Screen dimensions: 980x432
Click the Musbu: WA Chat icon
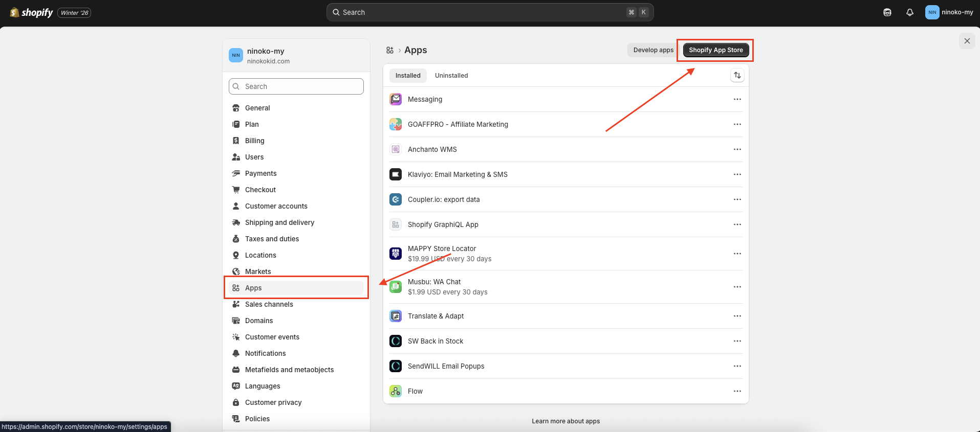click(396, 287)
